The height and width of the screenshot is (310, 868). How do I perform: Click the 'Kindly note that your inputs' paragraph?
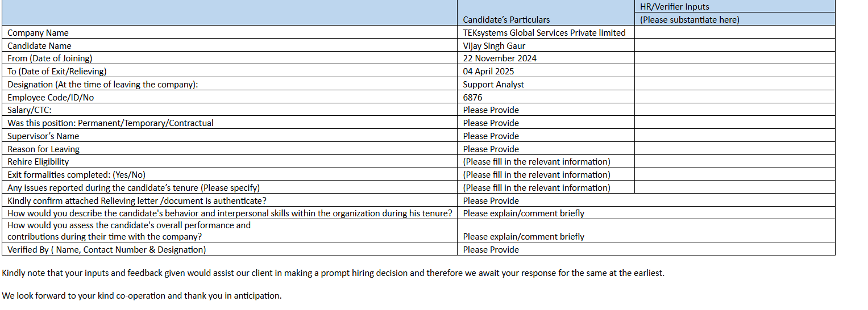(333, 273)
